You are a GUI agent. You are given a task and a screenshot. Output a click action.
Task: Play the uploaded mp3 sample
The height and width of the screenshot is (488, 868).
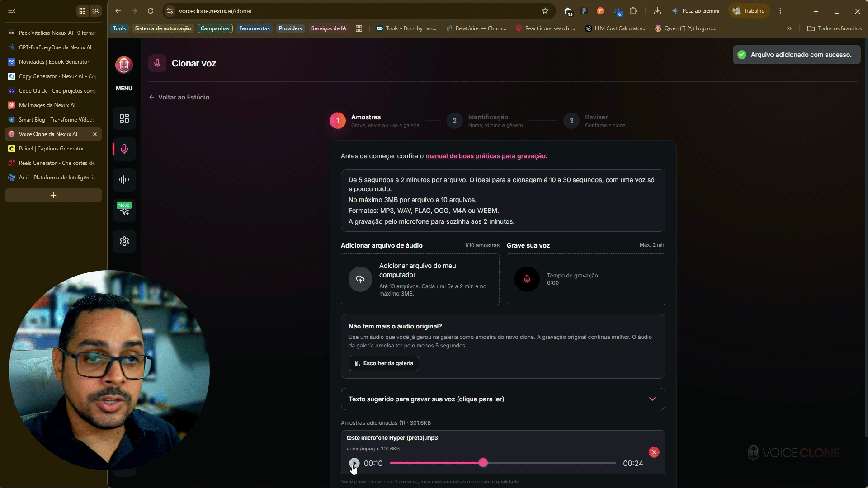pyautogui.click(x=354, y=463)
